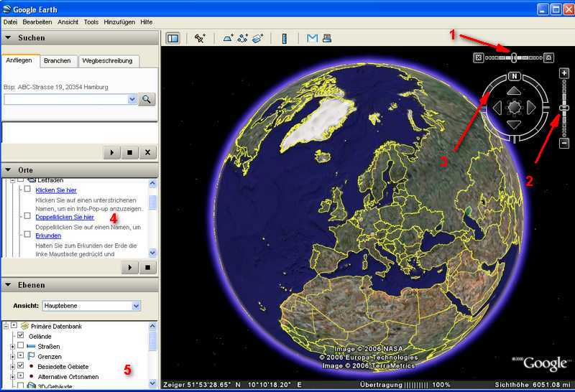This screenshot has height=392, width=575.
Task: Select the add polygon tool
Action: tap(228, 38)
